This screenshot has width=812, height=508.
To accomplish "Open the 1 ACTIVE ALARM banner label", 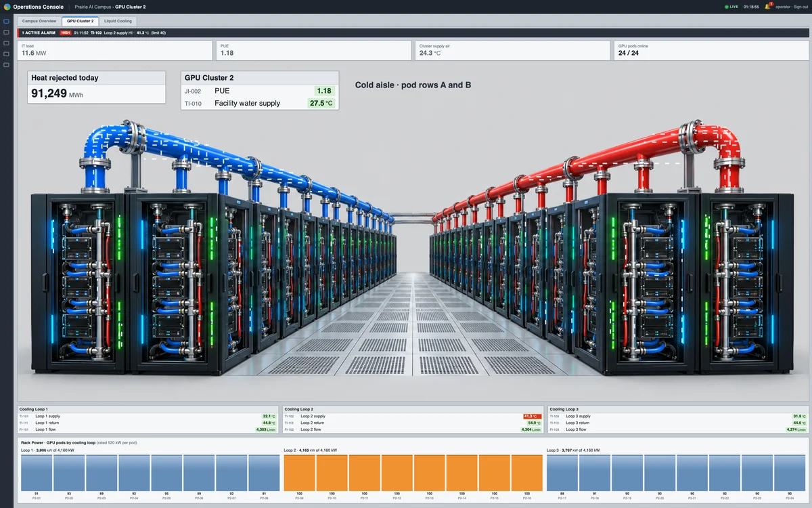I will click(39, 33).
